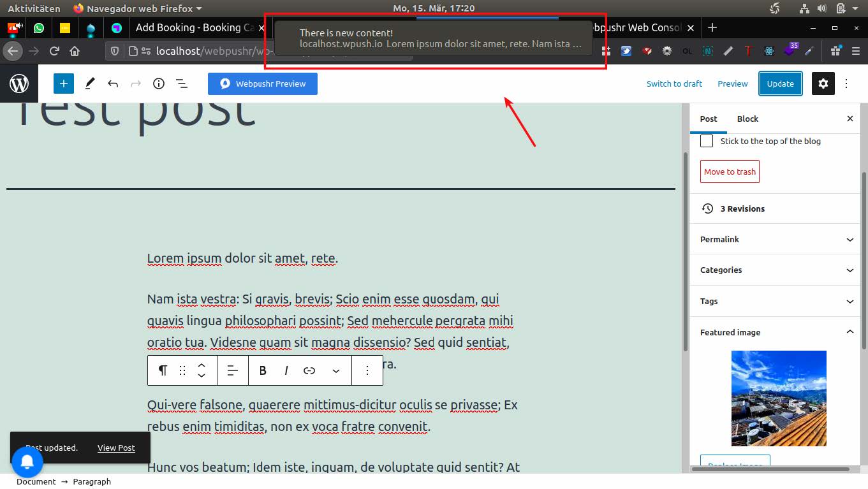The height and width of the screenshot is (489, 868).
Task: Switch to the Block sidebar tab
Action: coord(747,119)
